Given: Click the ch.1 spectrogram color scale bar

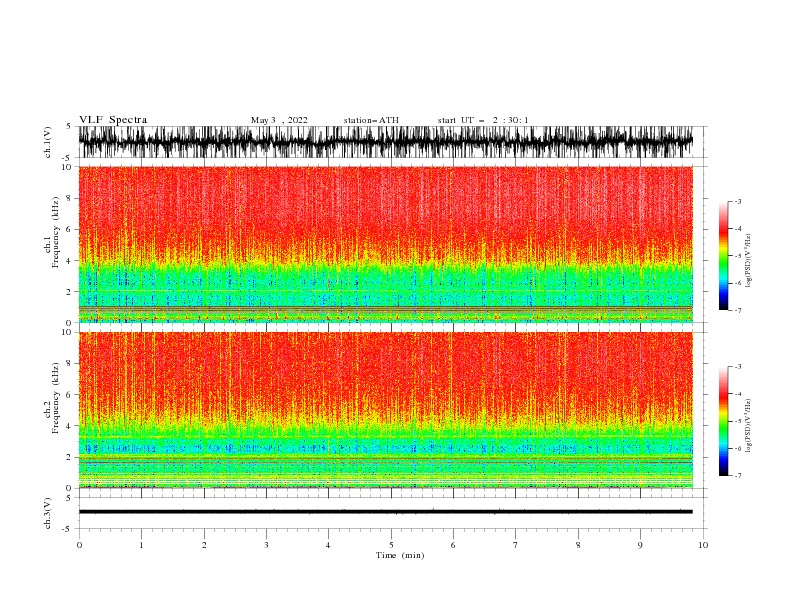Looking at the screenshot, I should (723, 256).
